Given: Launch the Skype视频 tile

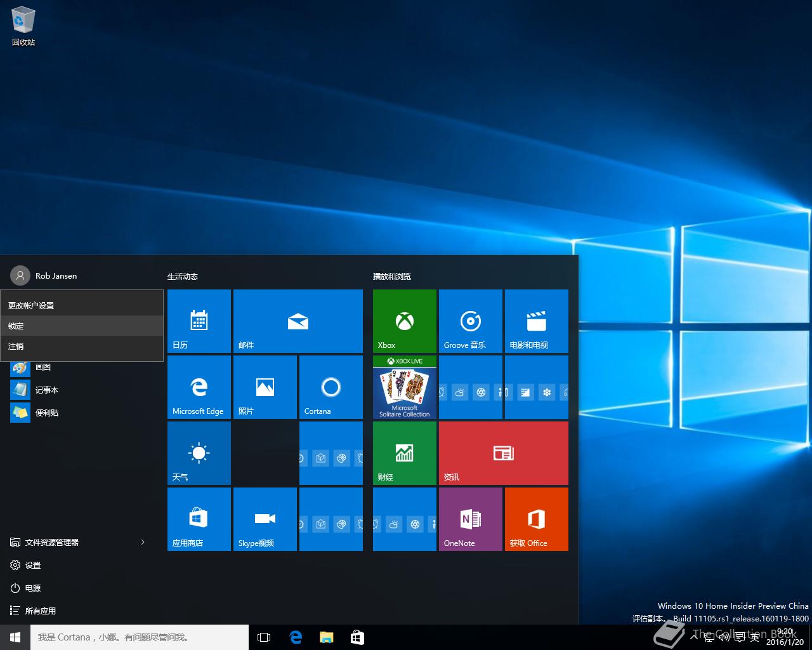Looking at the screenshot, I should 265,519.
